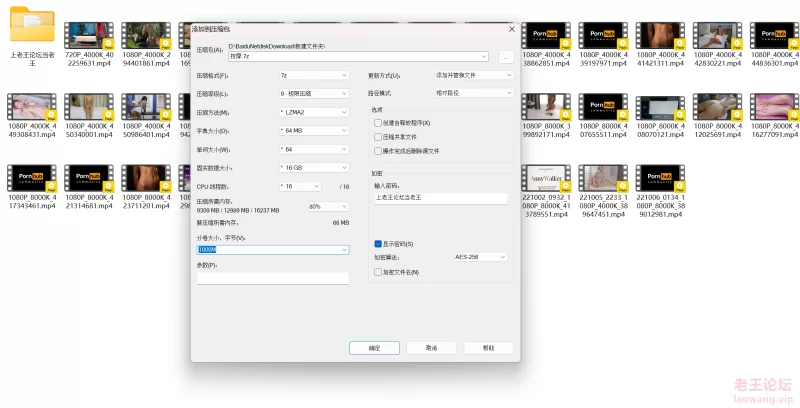Screen dimensions: 800x408
Task: Click the 1080P_4000K_444836301.mp4 file name
Action: coord(775,59)
